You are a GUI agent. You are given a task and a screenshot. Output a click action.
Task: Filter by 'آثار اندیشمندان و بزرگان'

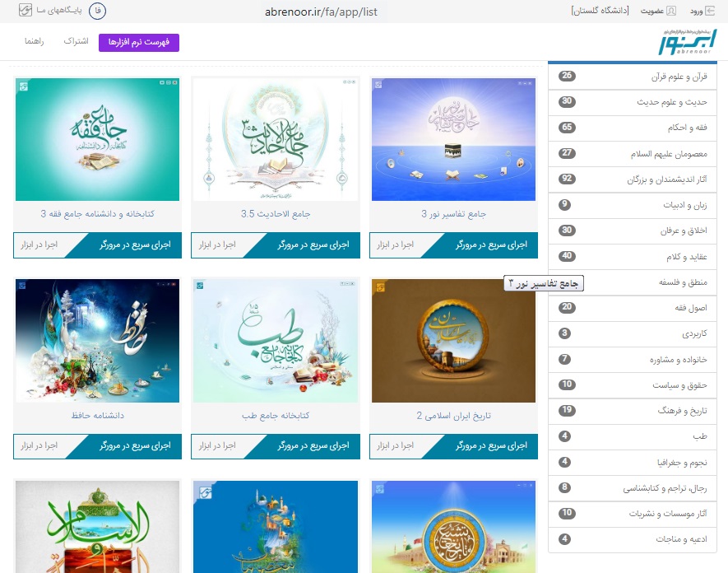click(x=633, y=179)
